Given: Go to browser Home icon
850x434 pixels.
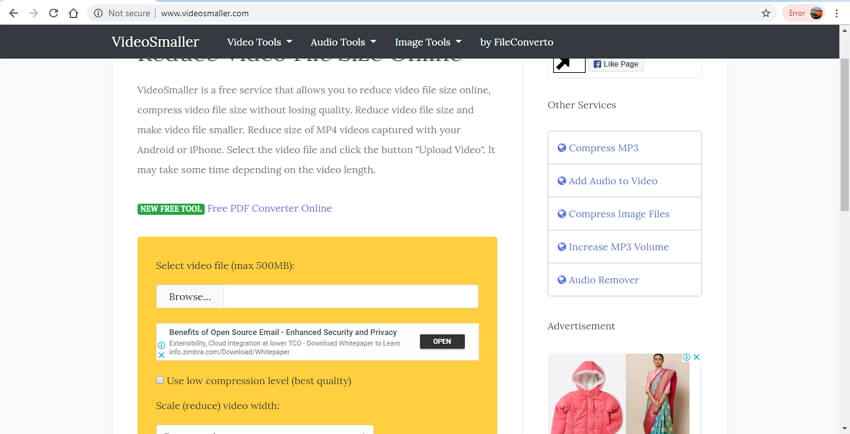Looking at the screenshot, I should pyautogui.click(x=73, y=14).
